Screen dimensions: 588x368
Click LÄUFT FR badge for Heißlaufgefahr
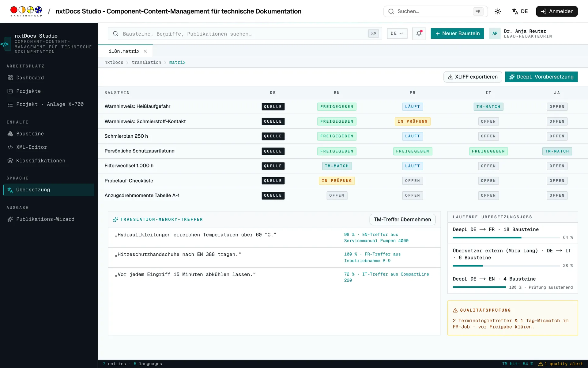tap(413, 107)
